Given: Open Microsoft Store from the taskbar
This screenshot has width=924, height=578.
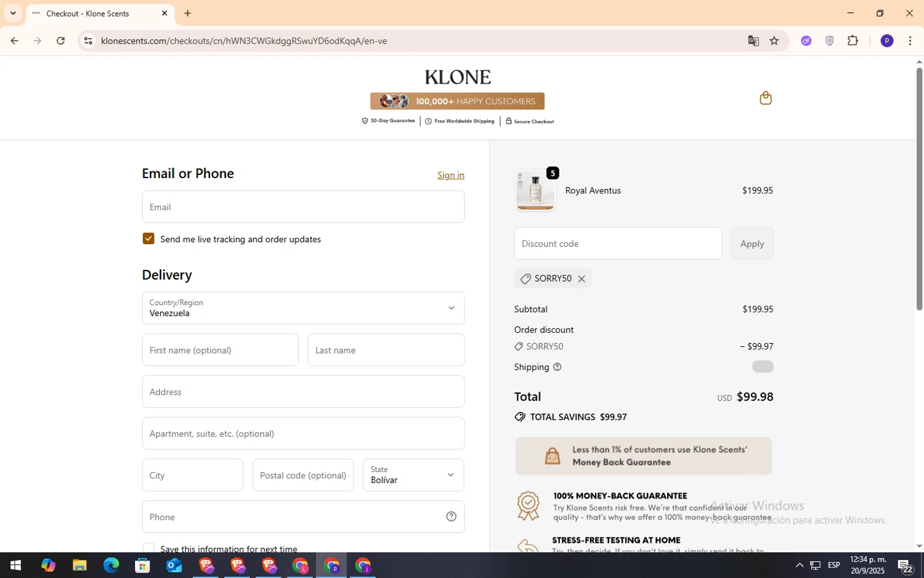Looking at the screenshot, I should (142, 565).
